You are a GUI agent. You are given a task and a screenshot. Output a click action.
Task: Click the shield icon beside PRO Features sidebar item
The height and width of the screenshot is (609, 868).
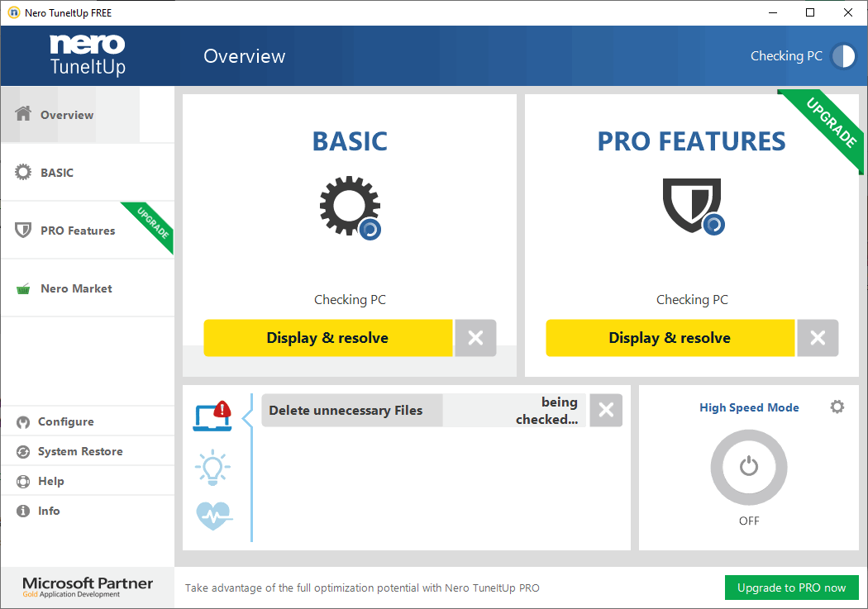(23, 230)
